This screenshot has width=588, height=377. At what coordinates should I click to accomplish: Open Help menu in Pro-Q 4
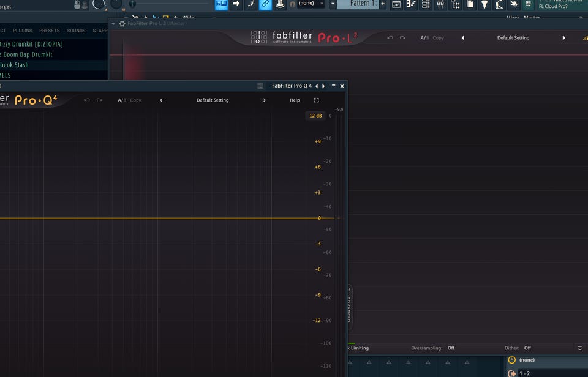click(x=295, y=100)
